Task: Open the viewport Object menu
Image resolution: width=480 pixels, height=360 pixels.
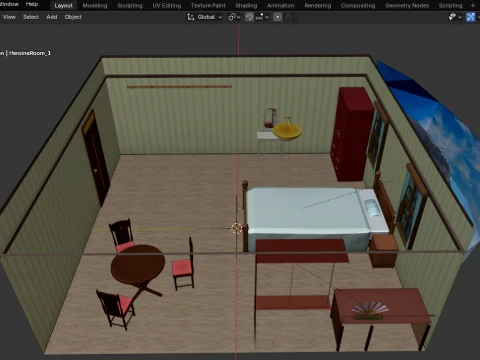Action: [73, 17]
